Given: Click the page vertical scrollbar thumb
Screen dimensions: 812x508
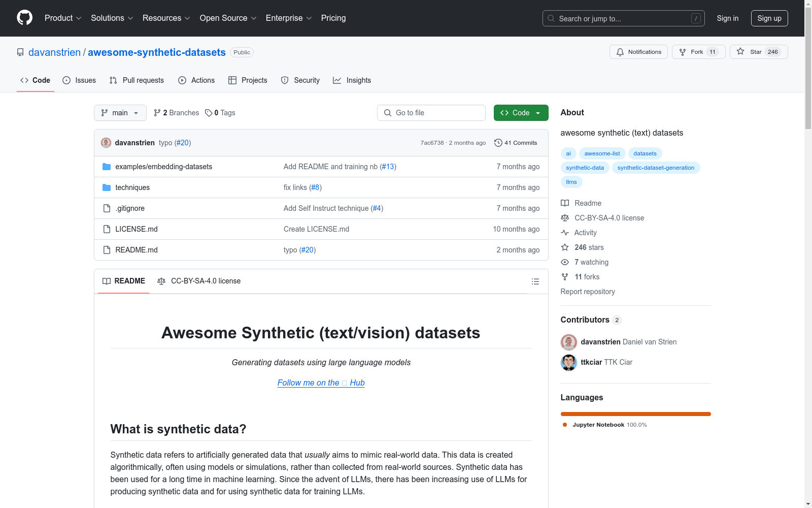Looking at the screenshot, I should click(808, 69).
